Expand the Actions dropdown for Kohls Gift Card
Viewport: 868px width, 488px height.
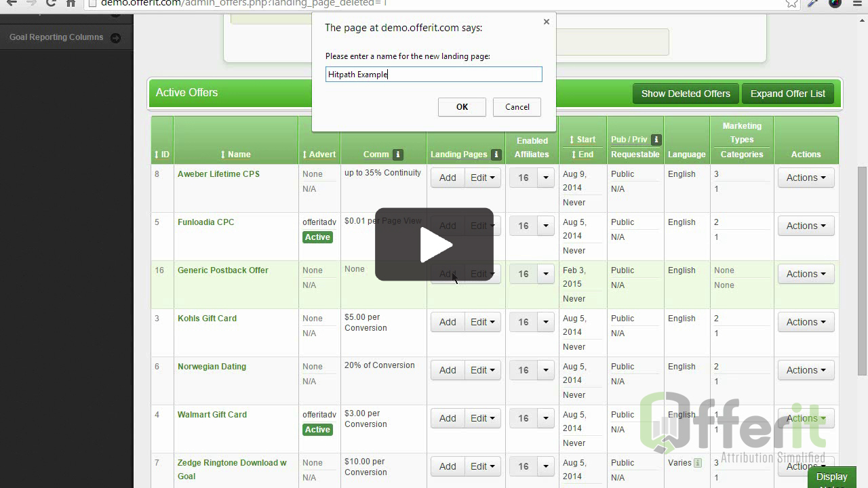click(806, 322)
